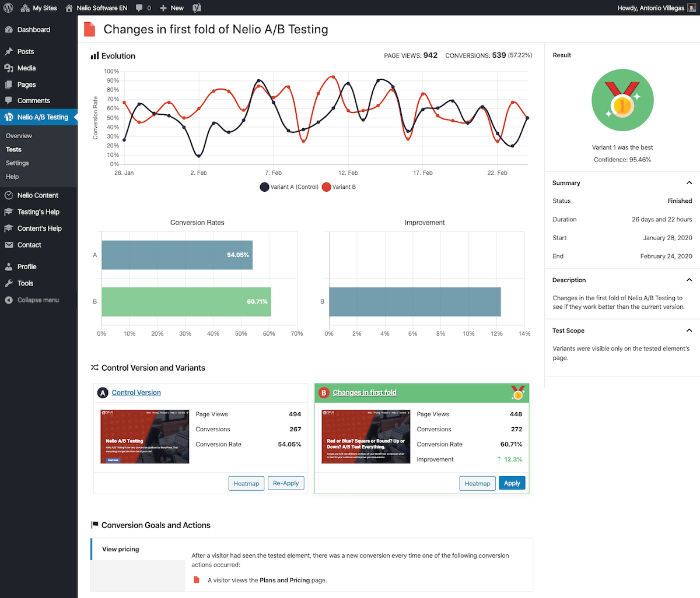Open the Changes in first fold thumbnail
700x598 pixels.
[366, 437]
